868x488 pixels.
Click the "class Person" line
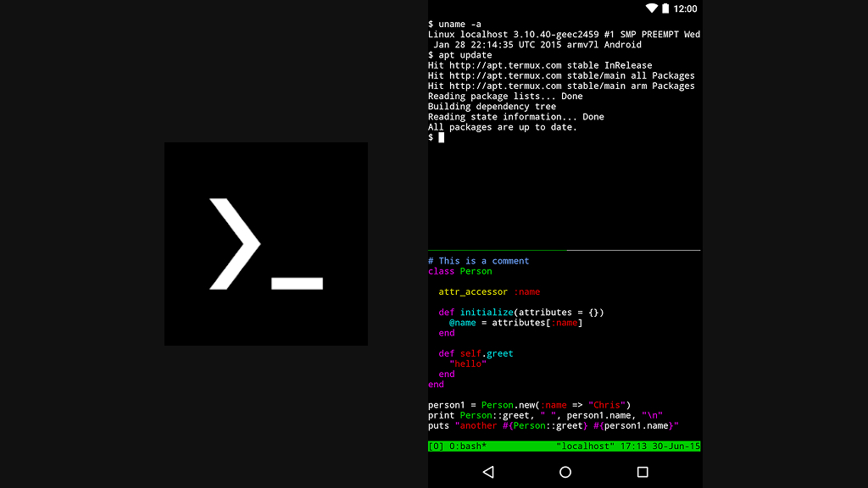[x=460, y=271]
